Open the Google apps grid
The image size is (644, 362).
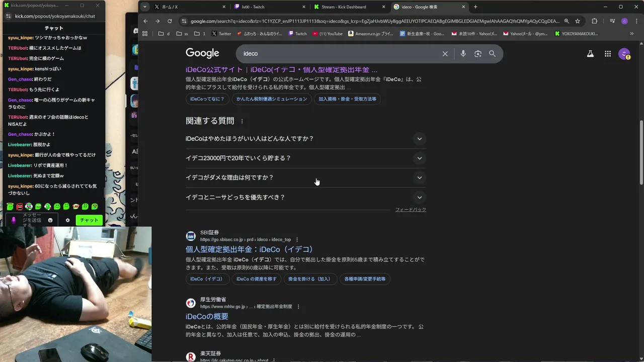608,54
